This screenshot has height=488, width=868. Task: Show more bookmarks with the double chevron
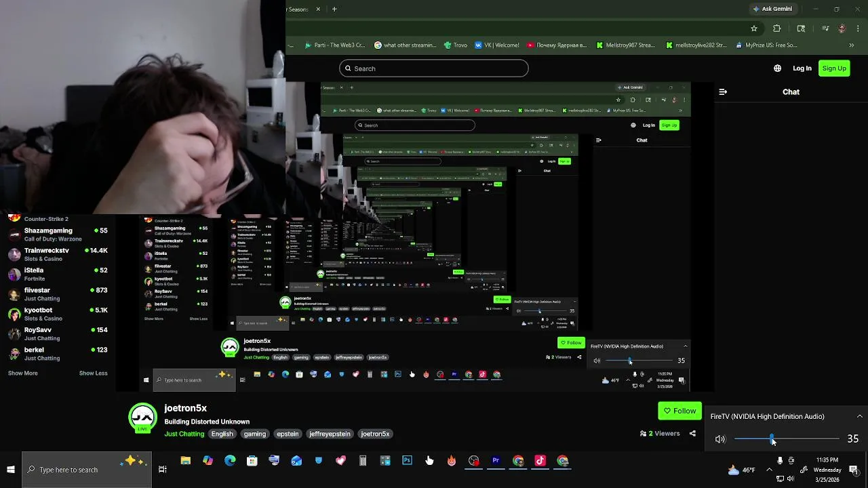click(x=852, y=45)
